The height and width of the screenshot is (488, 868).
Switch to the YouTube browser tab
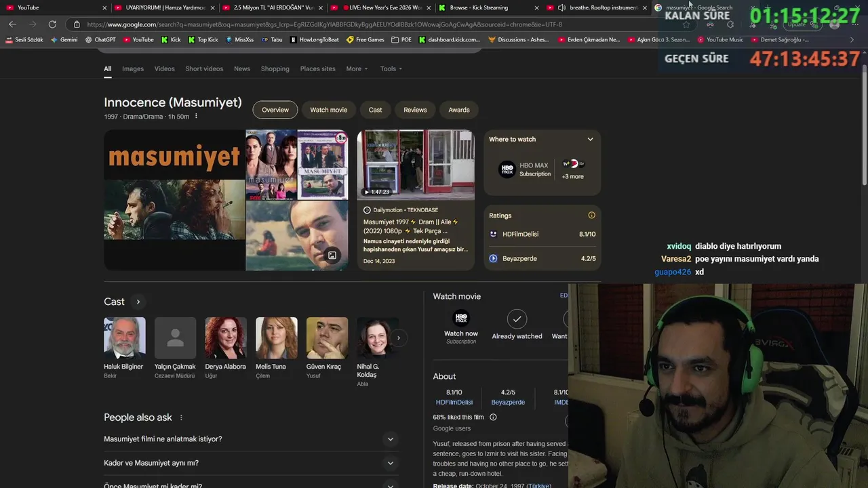tap(54, 7)
